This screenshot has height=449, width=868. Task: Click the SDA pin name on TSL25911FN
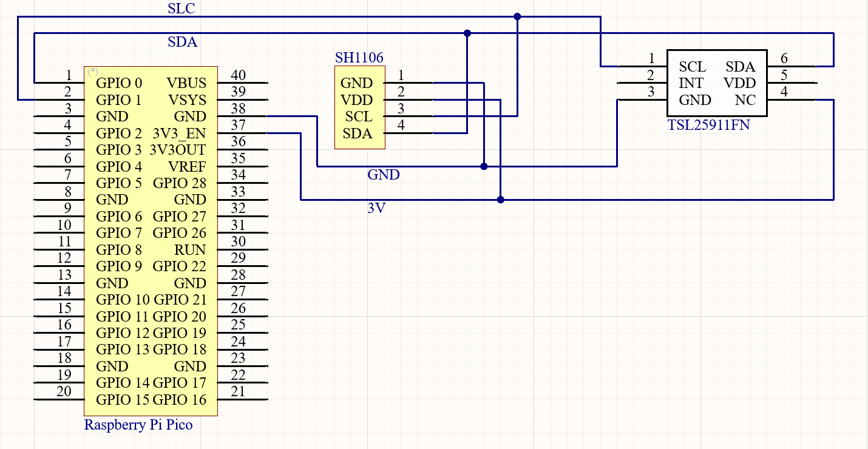coord(741,67)
